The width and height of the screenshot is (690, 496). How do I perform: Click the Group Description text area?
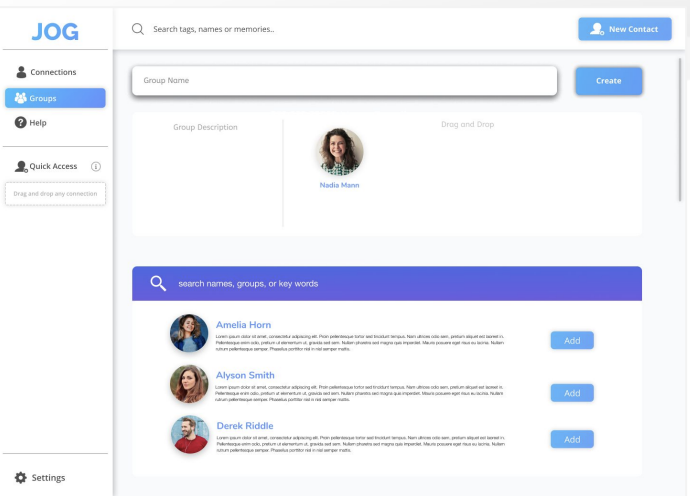[206, 175]
